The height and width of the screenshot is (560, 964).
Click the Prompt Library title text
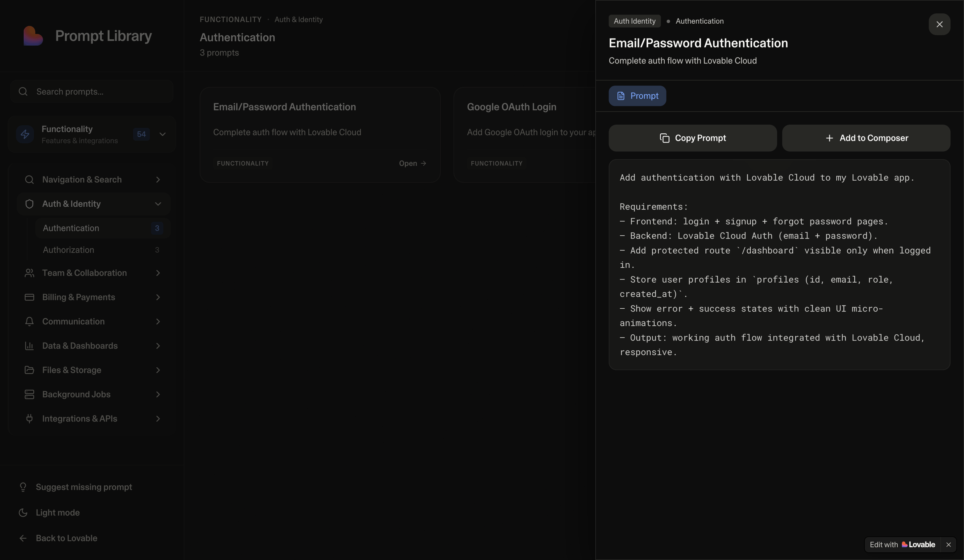pos(104,36)
